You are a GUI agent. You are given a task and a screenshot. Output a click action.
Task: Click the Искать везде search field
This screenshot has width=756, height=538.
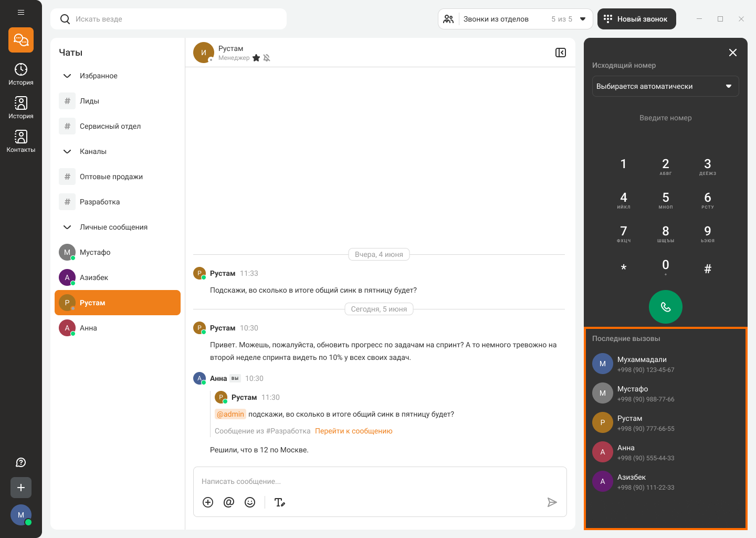pyautogui.click(x=168, y=19)
